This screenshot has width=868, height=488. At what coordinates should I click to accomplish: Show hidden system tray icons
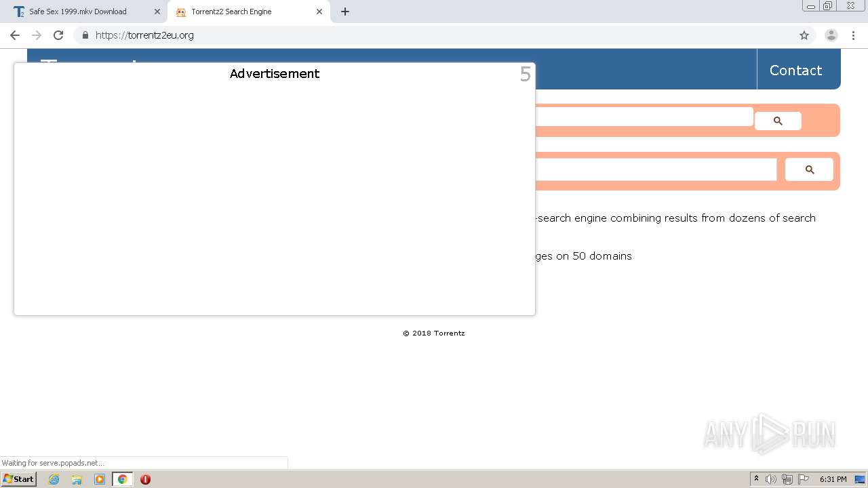(757, 479)
